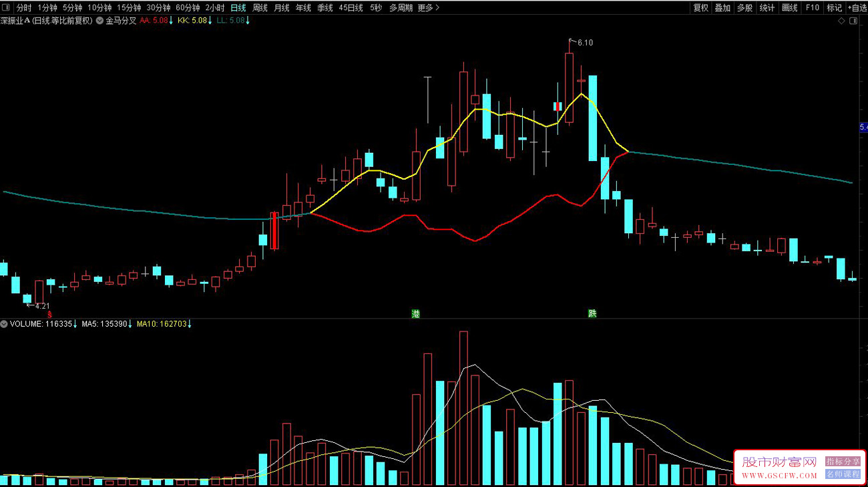Click the AA: 5.08 indicator value
Image resolution: width=868 pixels, height=487 pixels.
click(x=156, y=21)
